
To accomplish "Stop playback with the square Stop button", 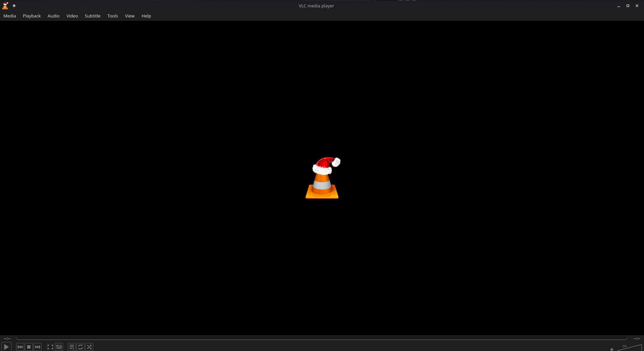I will pyautogui.click(x=29, y=347).
